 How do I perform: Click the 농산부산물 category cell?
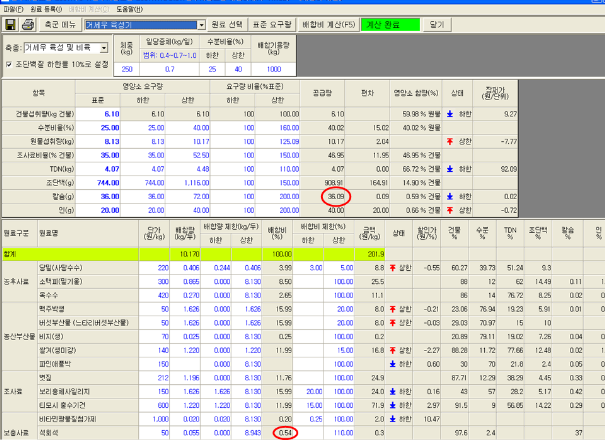[20, 337]
